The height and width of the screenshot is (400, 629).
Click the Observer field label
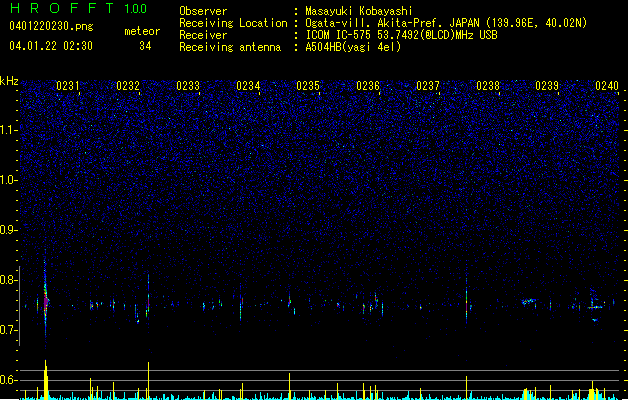203,11
